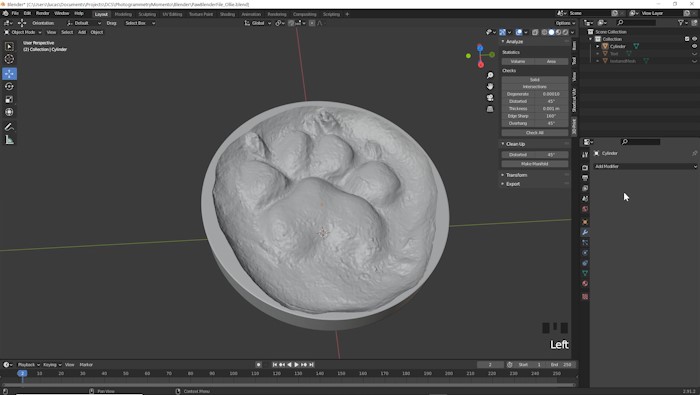
Task: Switch perspective/orthographic projection icon
Action: (x=490, y=109)
